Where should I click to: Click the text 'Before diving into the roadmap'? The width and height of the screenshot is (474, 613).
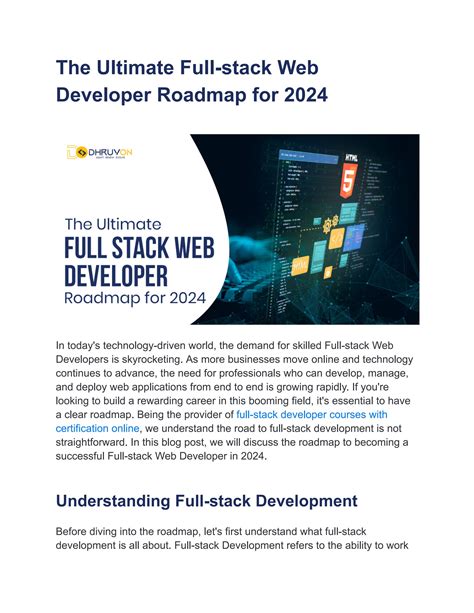[128, 531]
